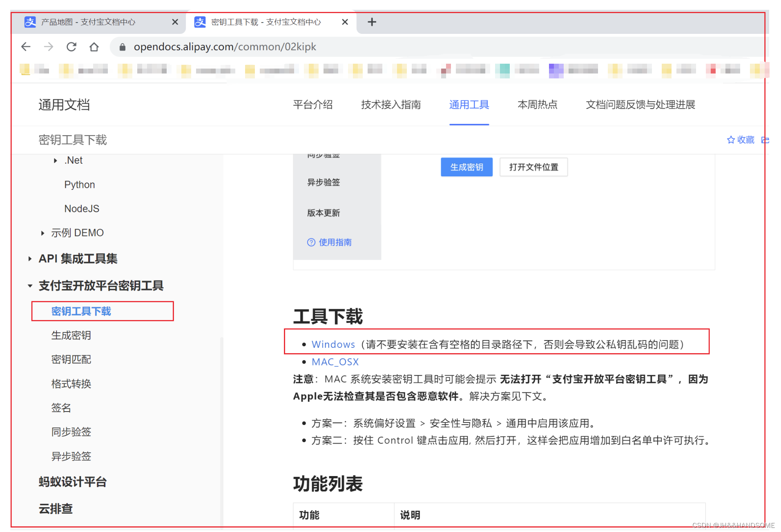Click the star 收藏 icon
Viewport: 781px width, 532px height.
(731, 140)
